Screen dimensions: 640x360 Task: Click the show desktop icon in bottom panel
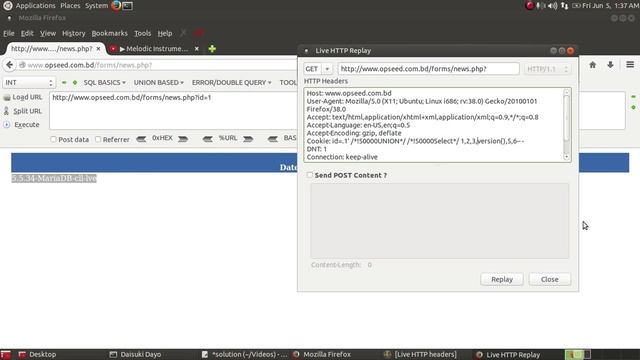click(x=6, y=354)
